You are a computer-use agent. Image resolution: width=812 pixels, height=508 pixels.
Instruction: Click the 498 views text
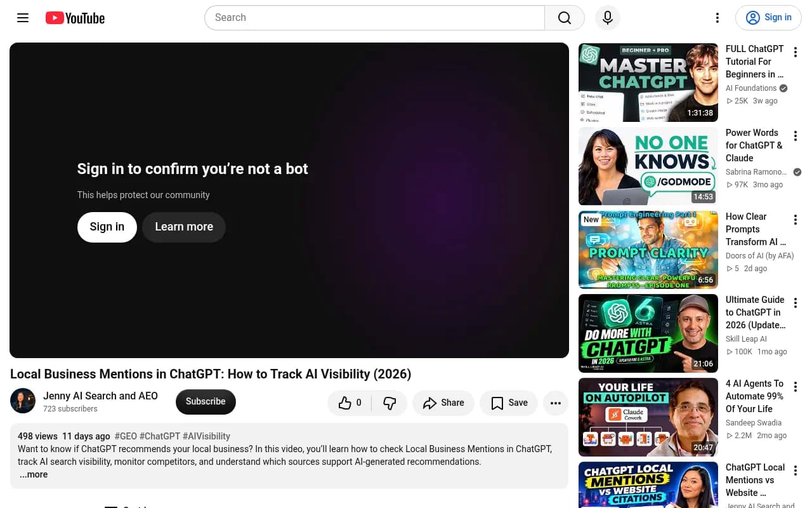point(37,436)
